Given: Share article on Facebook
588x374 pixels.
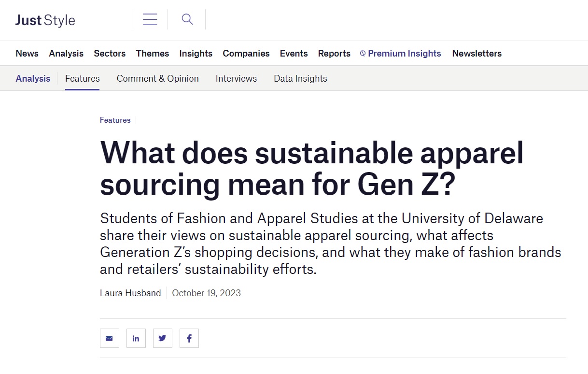Looking at the screenshot, I should [189, 338].
